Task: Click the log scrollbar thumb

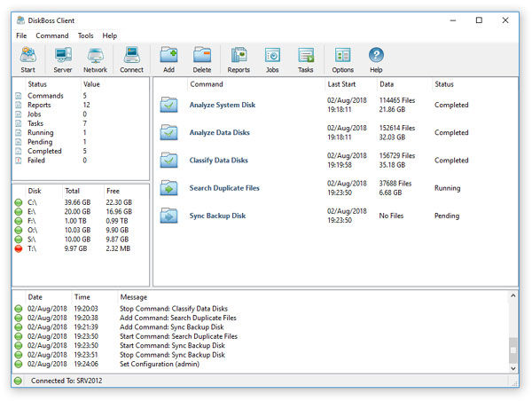Action: click(x=513, y=350)
